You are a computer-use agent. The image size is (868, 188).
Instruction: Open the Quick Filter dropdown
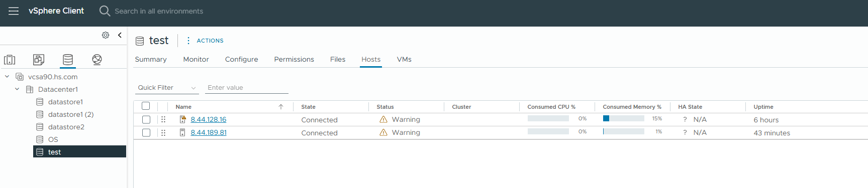point(167,88)
